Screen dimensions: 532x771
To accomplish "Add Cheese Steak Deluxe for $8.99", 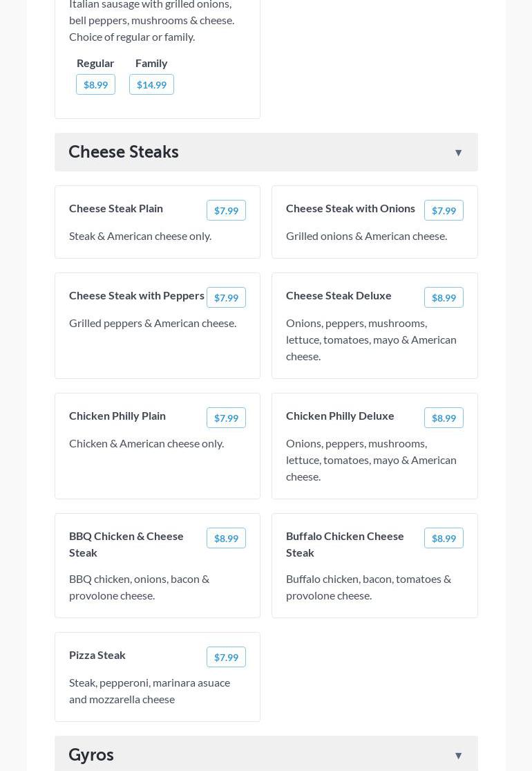I will pyautogui.click(x=444, y=298).
